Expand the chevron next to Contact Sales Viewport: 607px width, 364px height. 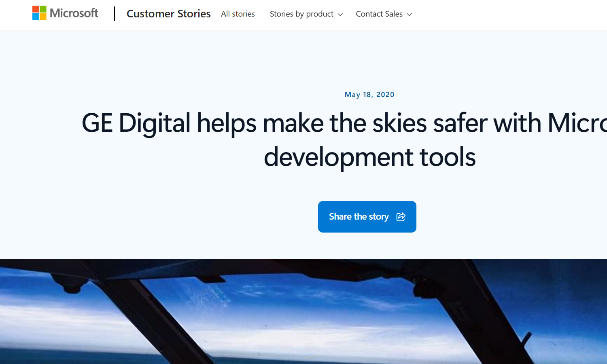pos(410,15)
